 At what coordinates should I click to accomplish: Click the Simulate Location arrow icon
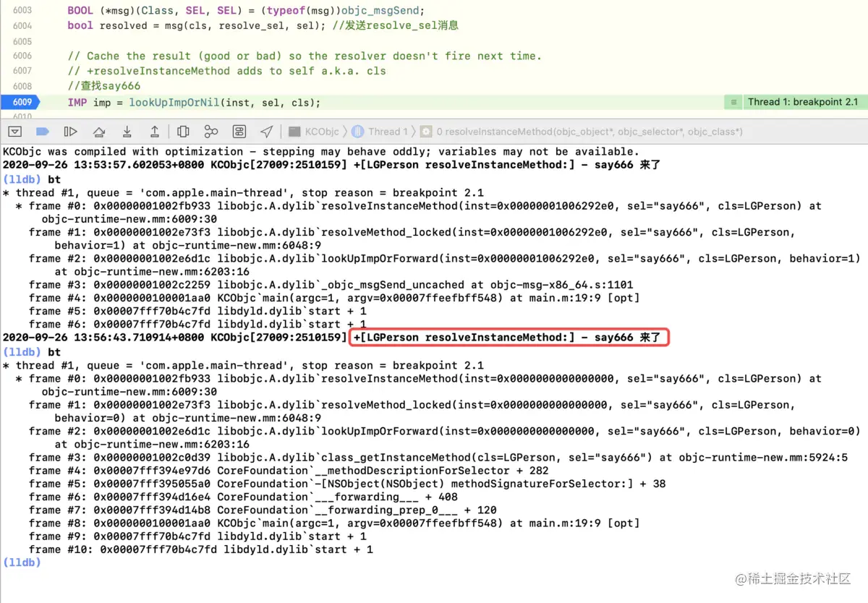(267, 132)
